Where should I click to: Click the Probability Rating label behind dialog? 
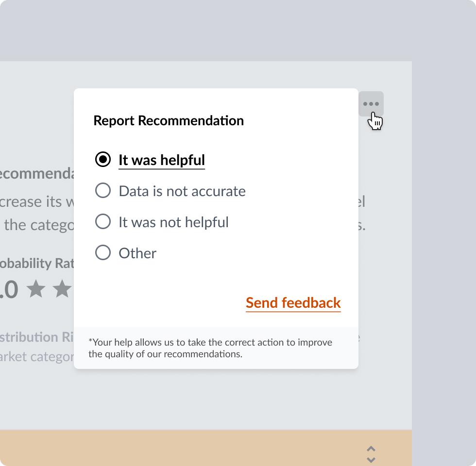pos(37,263)
